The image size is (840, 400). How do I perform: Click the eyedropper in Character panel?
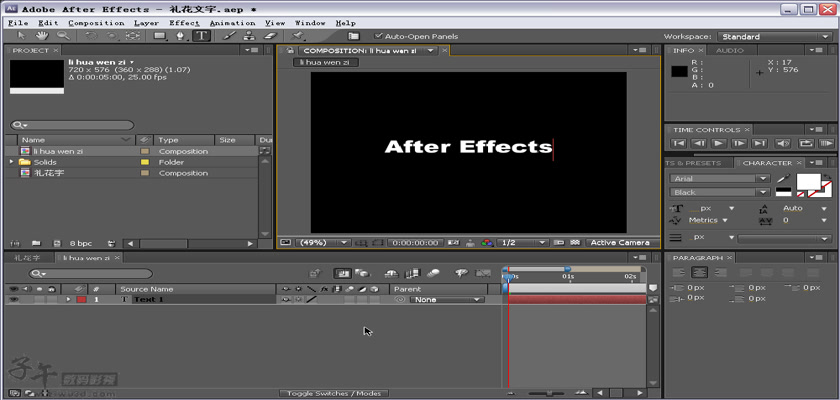pos(784,179)
